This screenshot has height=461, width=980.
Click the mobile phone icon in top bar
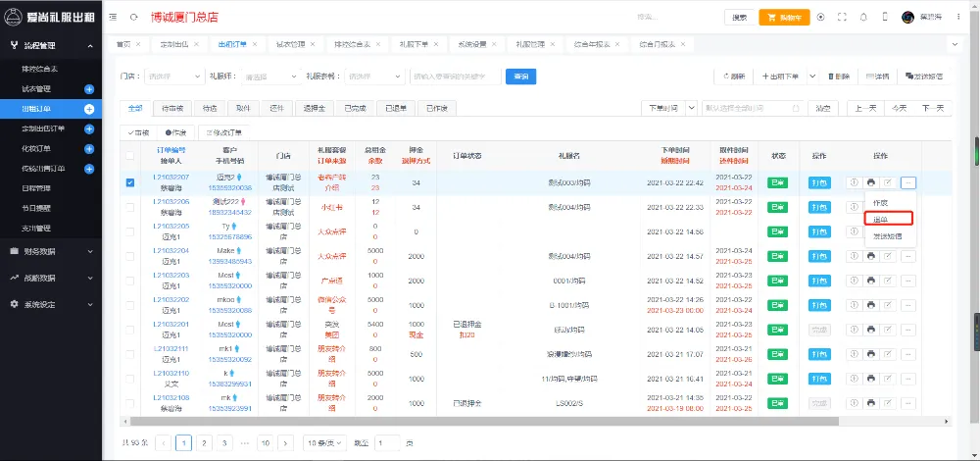[885, 17]
